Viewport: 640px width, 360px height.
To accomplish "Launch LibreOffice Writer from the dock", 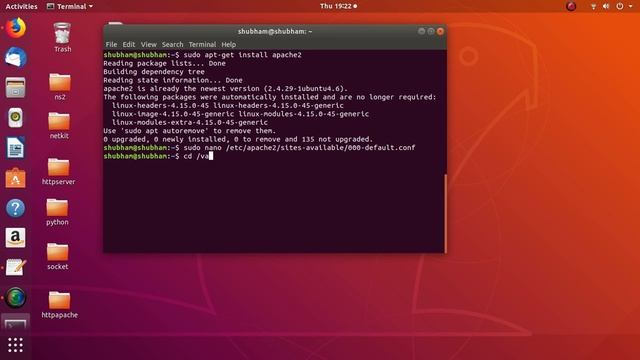I will point(16,148).
